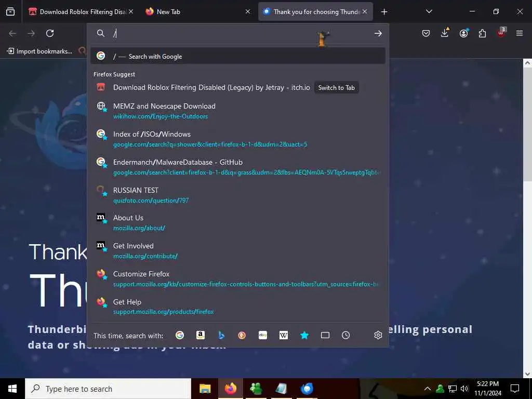Click the Windows Start button

click(x=12, y=389)
